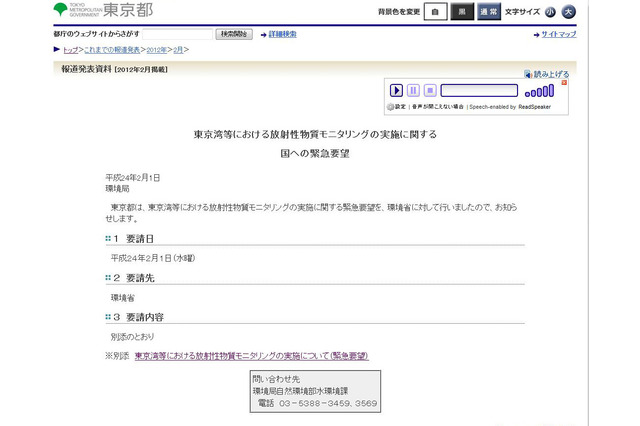Click 音声が聞こえない場合 help link

pyautogui.click(x=438, y=107)
